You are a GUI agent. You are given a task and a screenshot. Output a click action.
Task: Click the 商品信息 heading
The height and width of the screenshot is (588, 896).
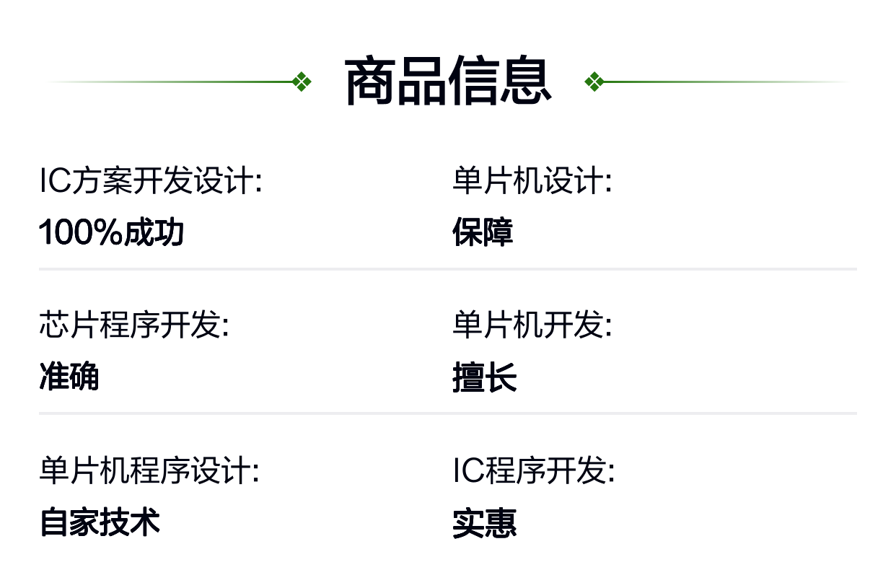448,82
